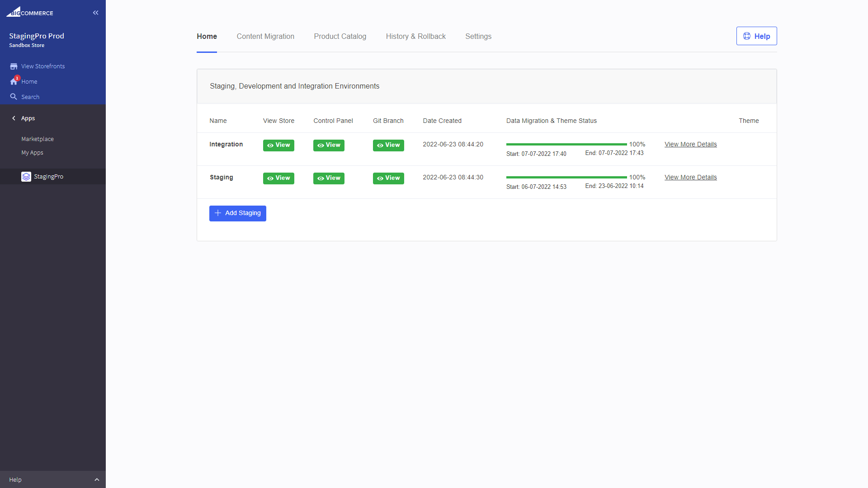The width and height of the screenshot is (868, 488).
Task: Click the Name column header
Action: (218, 121)
